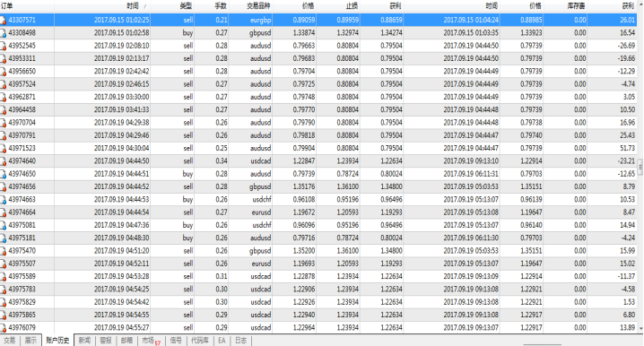Click the lot size 0.31 cell

(222, 276)
